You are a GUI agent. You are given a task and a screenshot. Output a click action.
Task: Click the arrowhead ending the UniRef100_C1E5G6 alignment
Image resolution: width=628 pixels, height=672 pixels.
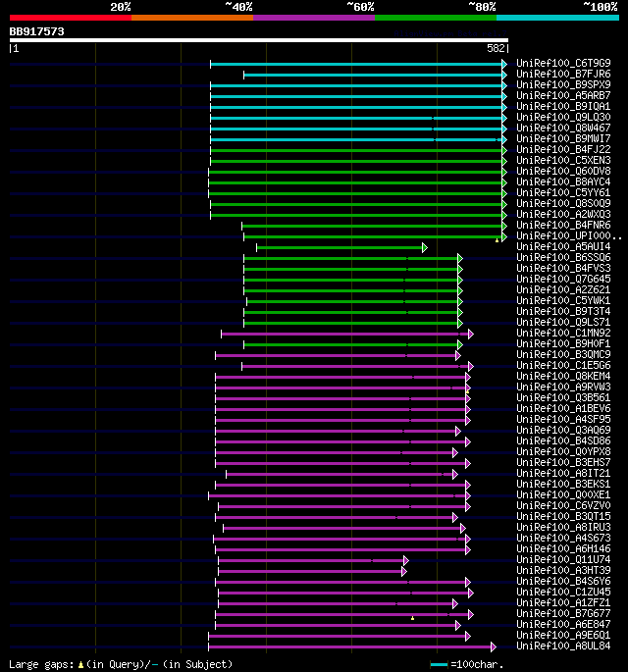tap(471, 367)
